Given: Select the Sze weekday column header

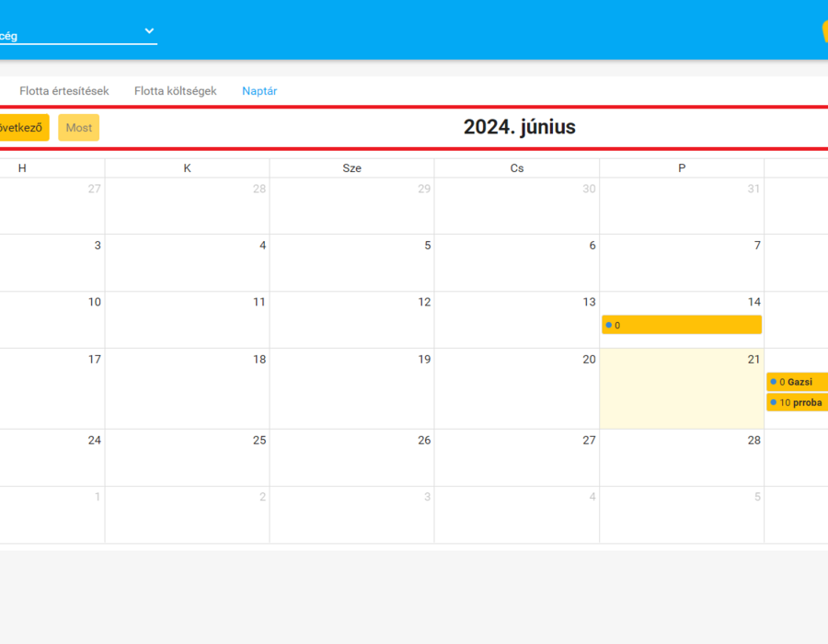Looking at the screenshot, I should tap(351, 167).
